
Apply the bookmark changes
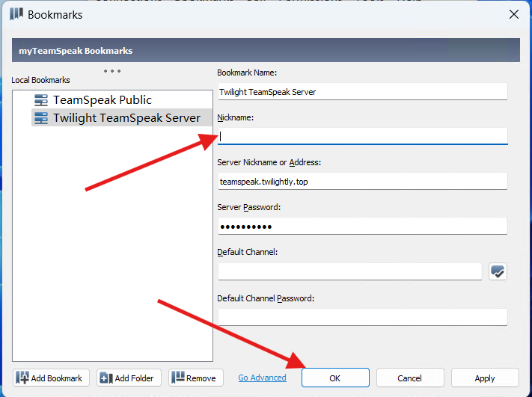pyautogui.click(x=485, y=378)
